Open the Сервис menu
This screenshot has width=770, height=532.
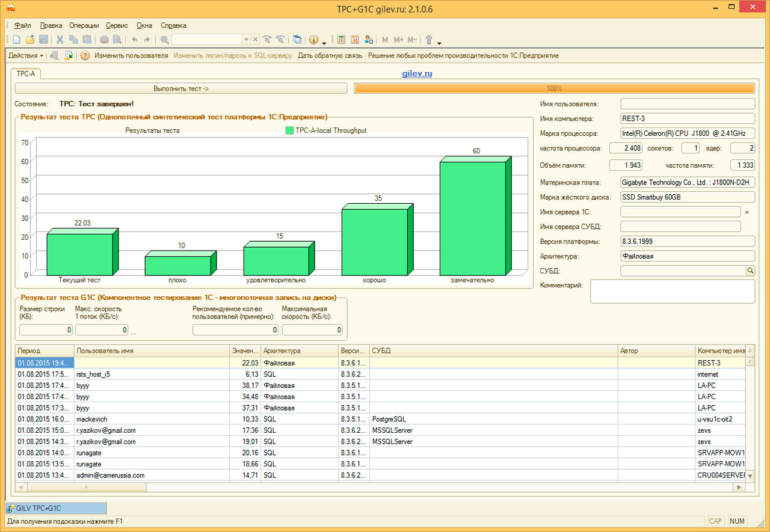pos(117,25)
